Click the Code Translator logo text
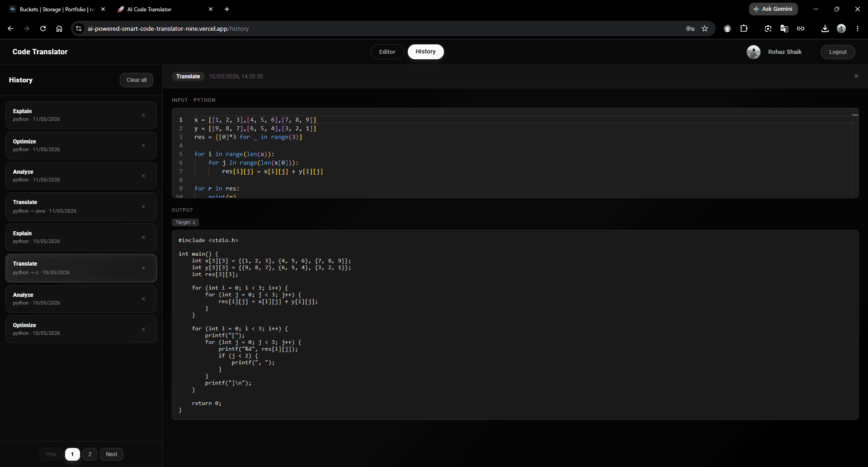This screenshot has height=467, width=868. point(40,52)
